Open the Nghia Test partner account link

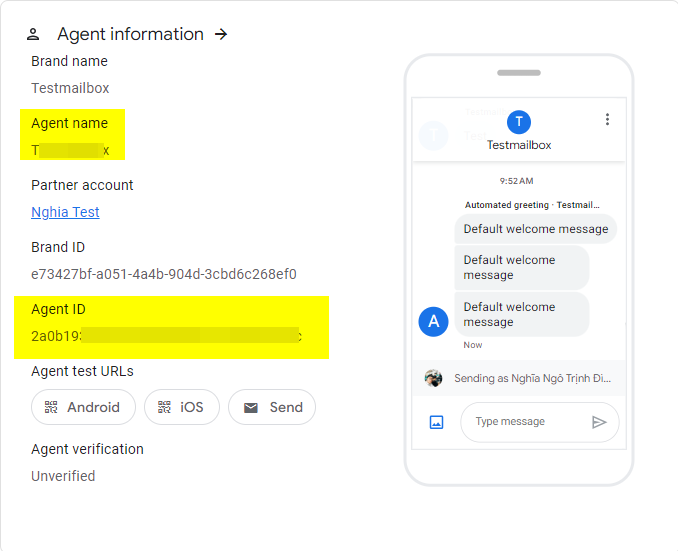pos(65,212)
